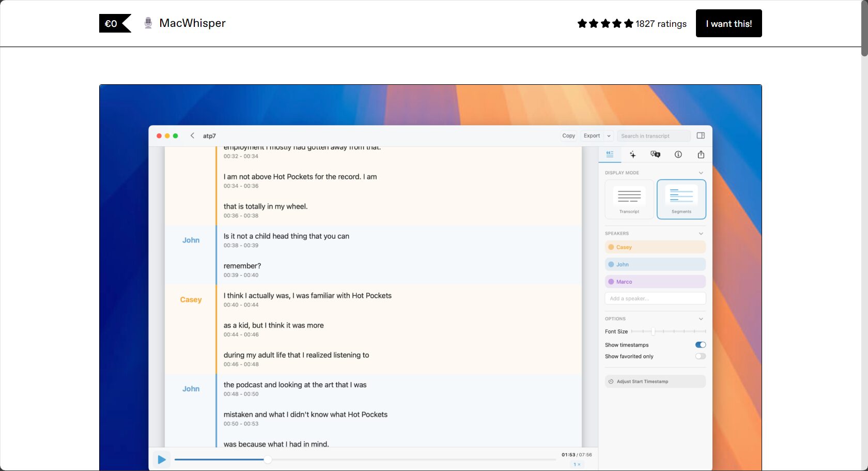Open the Export dropdown arrow
The image size is (868, 471).
tap(609, 136)
